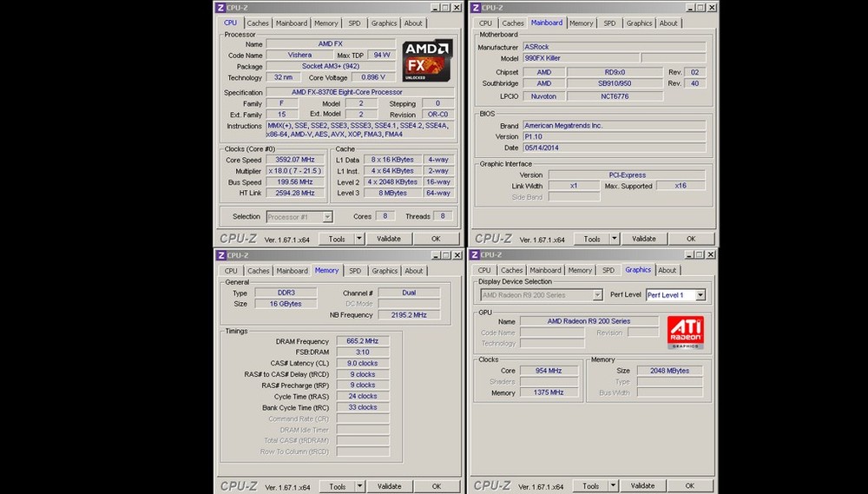Open the Memory tab in the CPU window
This screenshot has width=868, height=494.
[326, 23]
